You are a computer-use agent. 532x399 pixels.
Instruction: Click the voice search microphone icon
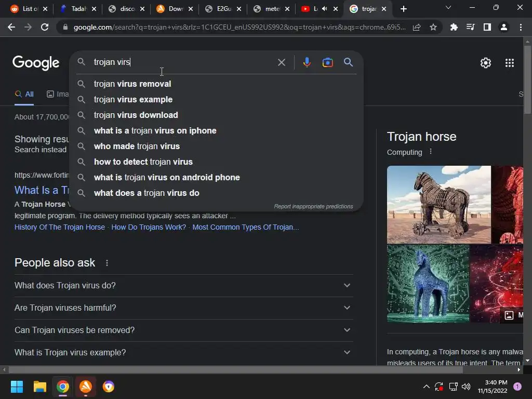pyautogui.click(x=307, y=62)
